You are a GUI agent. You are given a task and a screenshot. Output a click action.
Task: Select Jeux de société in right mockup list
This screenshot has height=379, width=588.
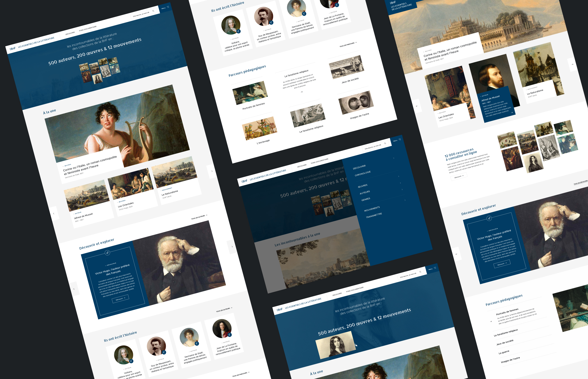tap(505, 342)
